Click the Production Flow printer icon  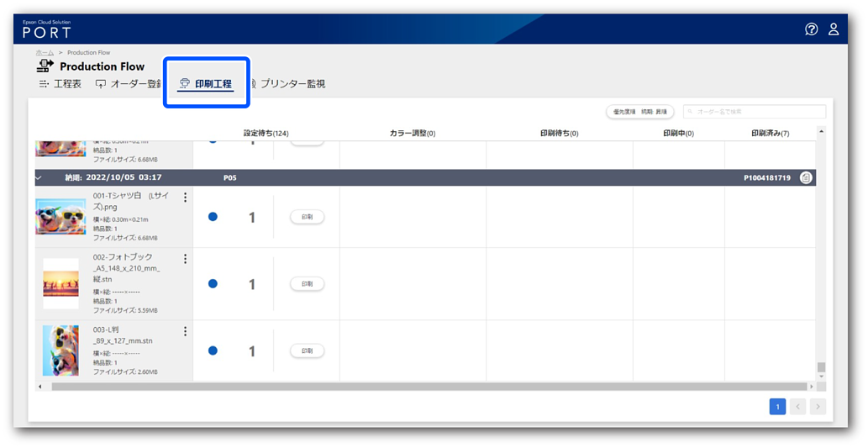[x=45, y=66]
